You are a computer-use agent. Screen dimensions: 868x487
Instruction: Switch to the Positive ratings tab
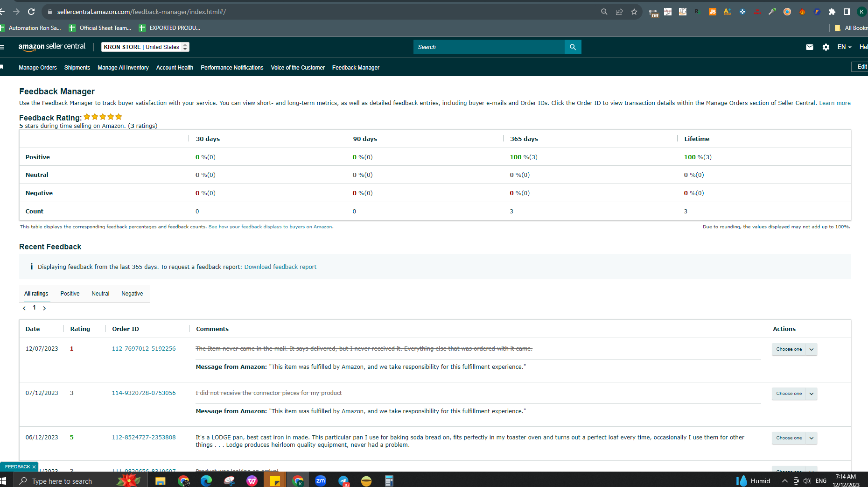tap(70, 294)
